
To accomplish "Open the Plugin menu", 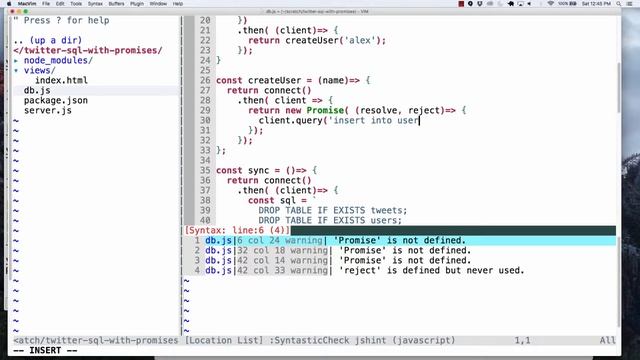I will click(137, 4).
